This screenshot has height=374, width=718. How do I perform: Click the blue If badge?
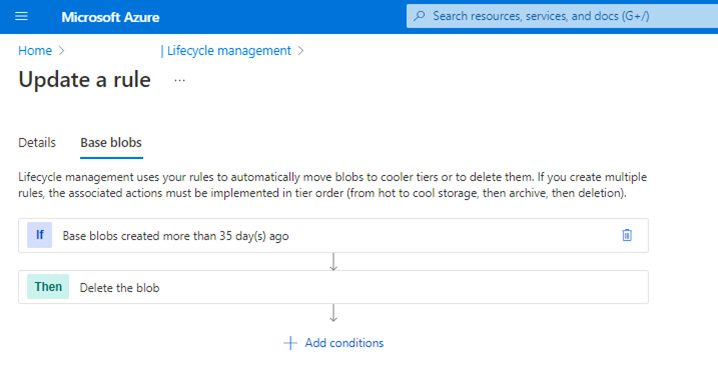click(x=39, y=235)
